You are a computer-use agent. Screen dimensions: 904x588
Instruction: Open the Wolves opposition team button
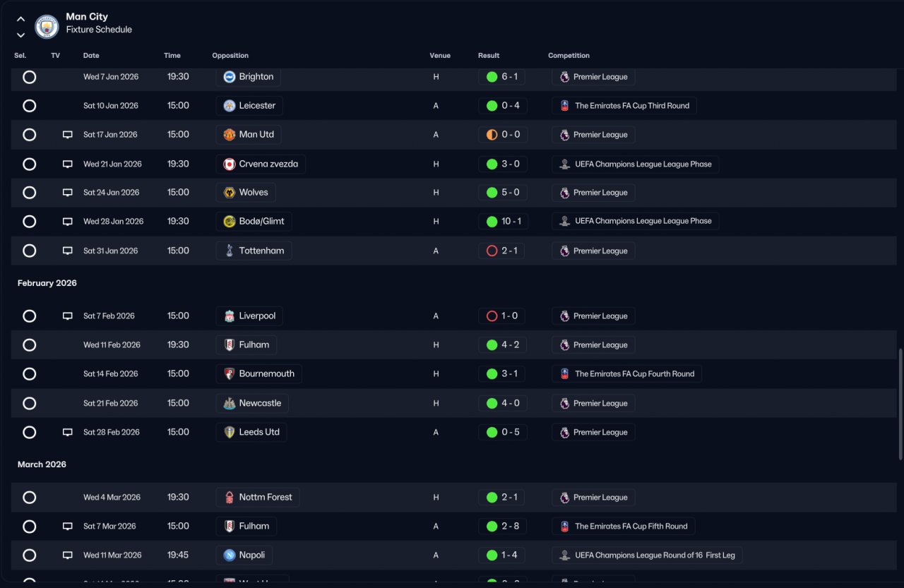(246, 193)
